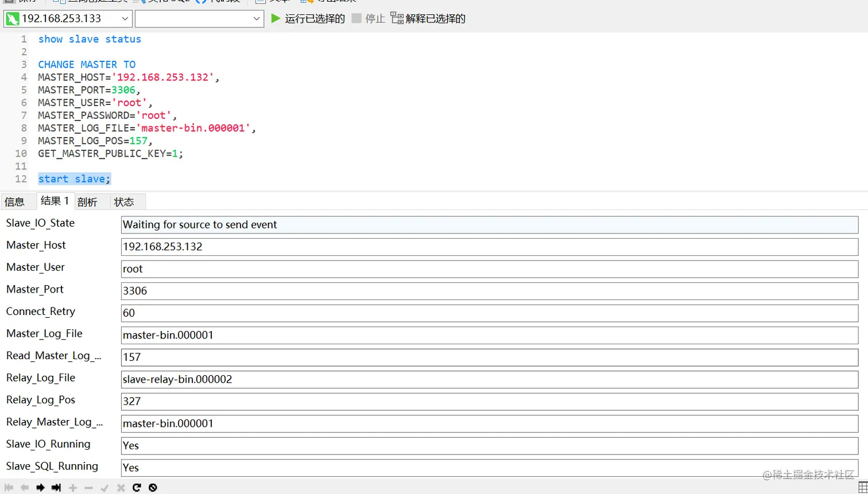Refresh the result set

point(137,488)
